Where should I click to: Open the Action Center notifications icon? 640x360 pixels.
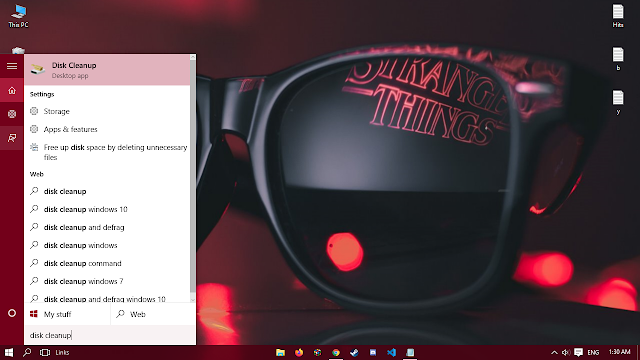pyautogui.click(x=578, y=352)
